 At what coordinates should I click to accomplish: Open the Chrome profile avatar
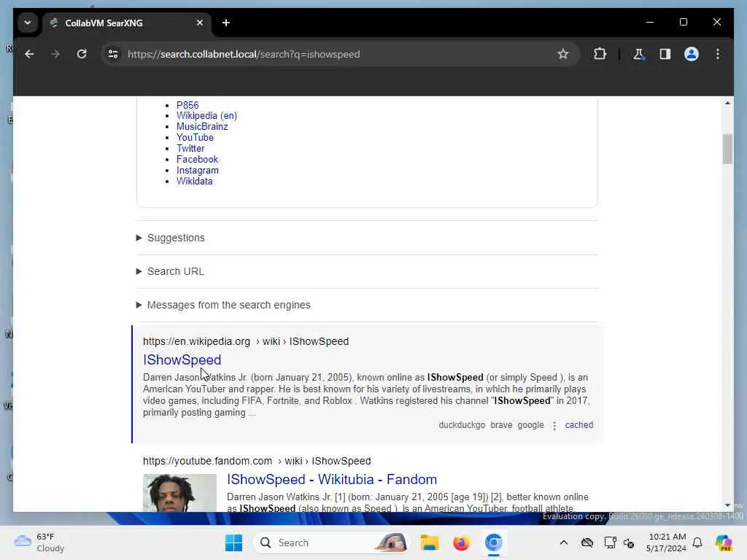(x=692, y=54)
